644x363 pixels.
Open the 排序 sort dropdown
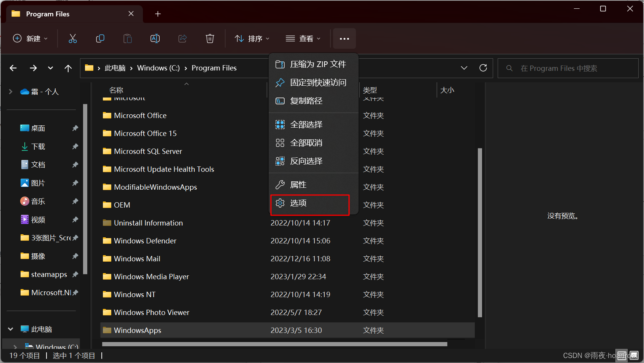[x=252, y=38]
